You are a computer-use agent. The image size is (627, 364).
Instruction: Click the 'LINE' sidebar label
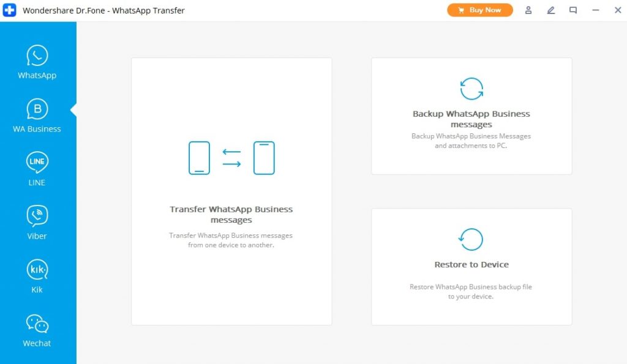tap(37, 182)
